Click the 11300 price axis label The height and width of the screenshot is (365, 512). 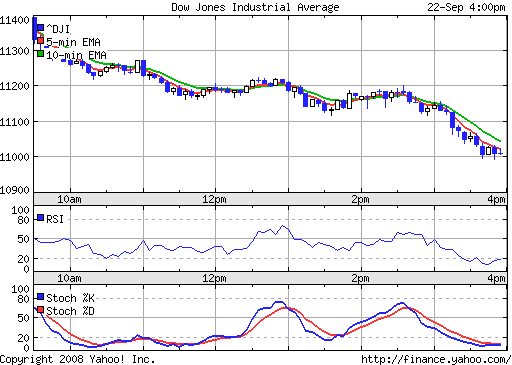pos(15,51)
